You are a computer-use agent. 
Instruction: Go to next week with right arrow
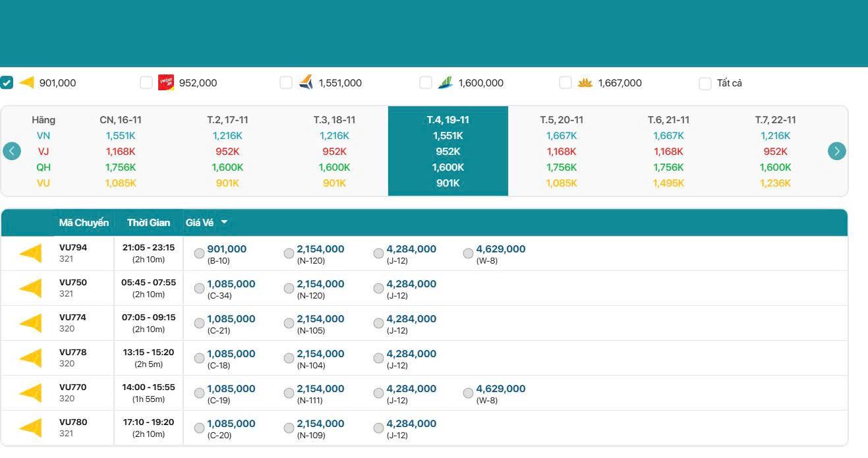836,151
